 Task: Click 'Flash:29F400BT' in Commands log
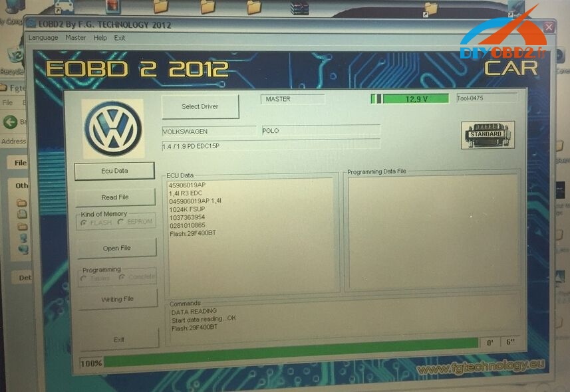click(194, 328)
